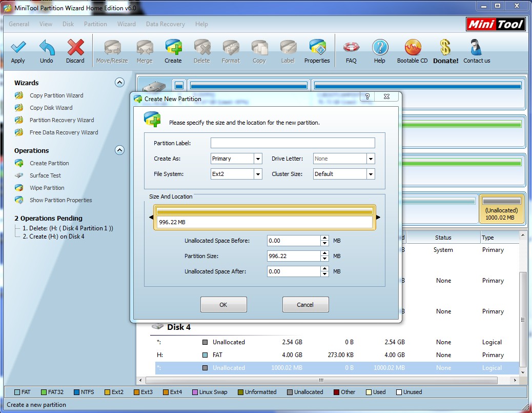Click the Cancel button
The width and height of the screenshot is (532, 413).
coord(305,304)
